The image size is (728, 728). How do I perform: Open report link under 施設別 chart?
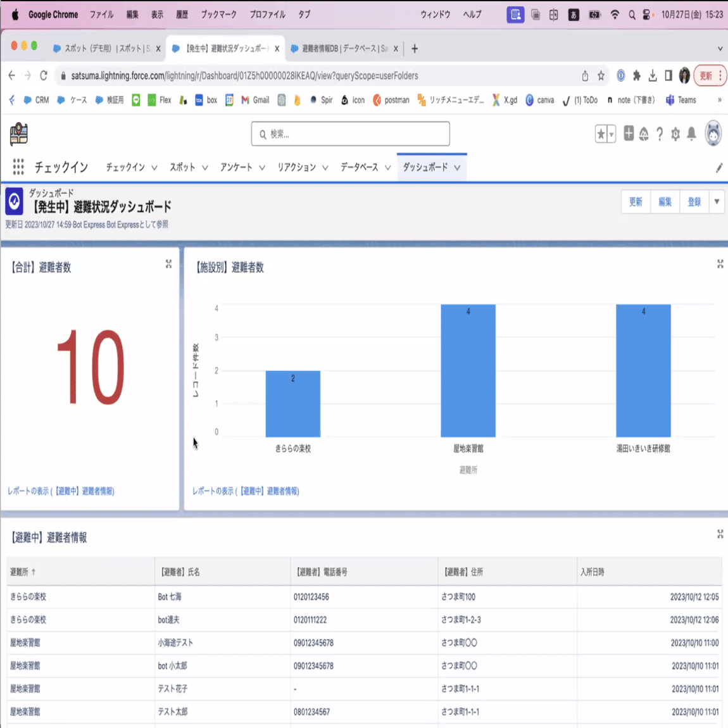tap(246, 491)
